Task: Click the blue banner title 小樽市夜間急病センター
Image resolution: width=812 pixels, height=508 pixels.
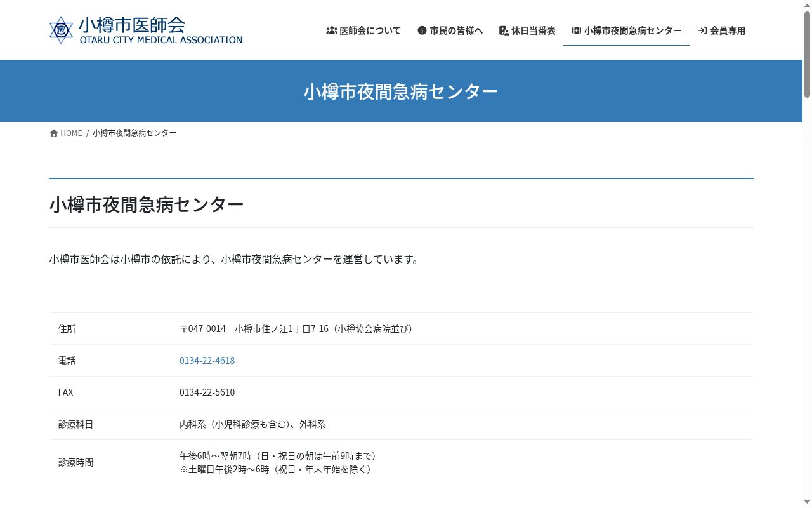Action: 401,91
